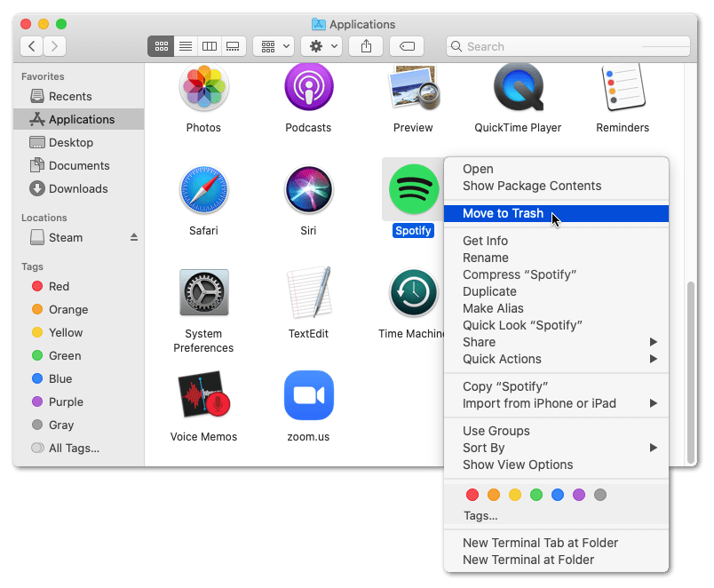Filter by the Blue sidebar tag
The height and width of the screenshot is (588, 714).
tap(78, 379)
